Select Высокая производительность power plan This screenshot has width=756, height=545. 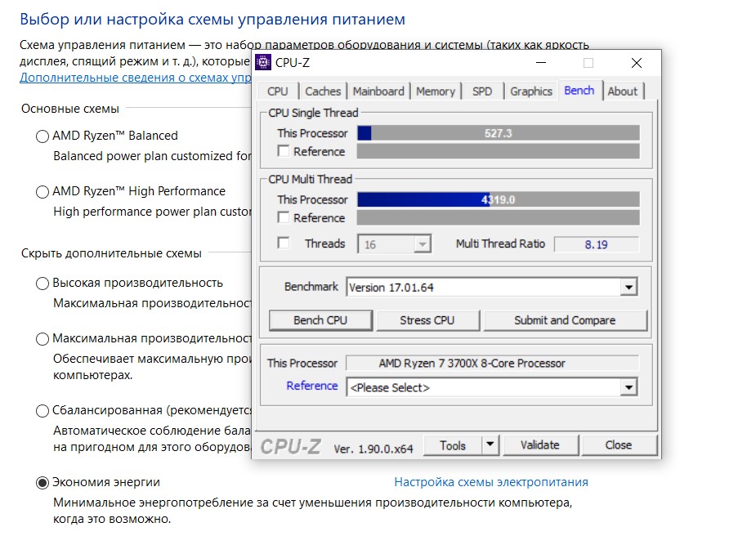pyautogui.click(x=42, y=284)
